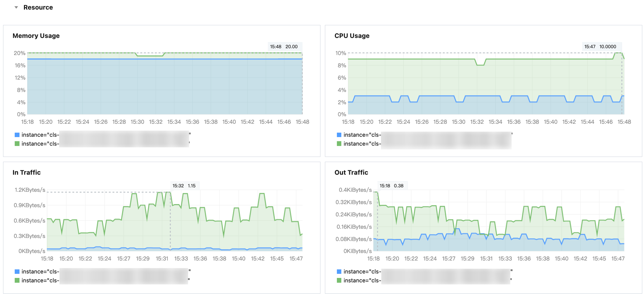Click the 15:47 10.0000 tooltip on CPU Usage
Image resolution: width=644 pixels, height=294 pixels.
(600, 46)
